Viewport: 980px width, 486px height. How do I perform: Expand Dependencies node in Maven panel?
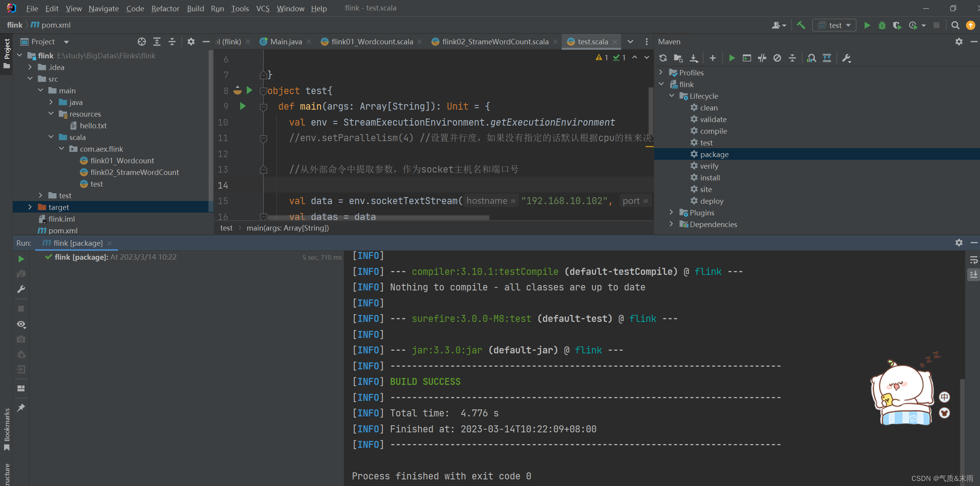click(671, 224)
